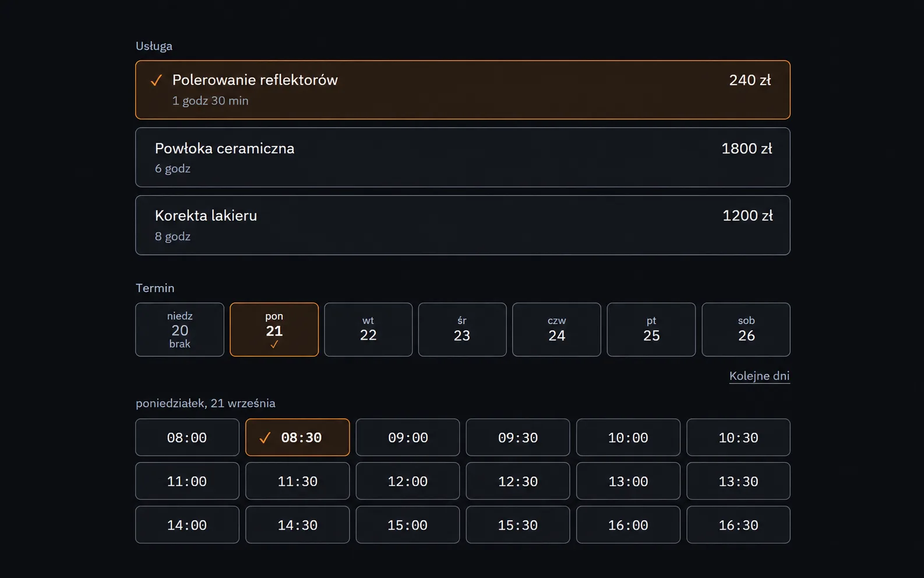This screenshot has width=924, height=578.
Task: Pick the Korekta lakieru service
Action: pos(463,225)
